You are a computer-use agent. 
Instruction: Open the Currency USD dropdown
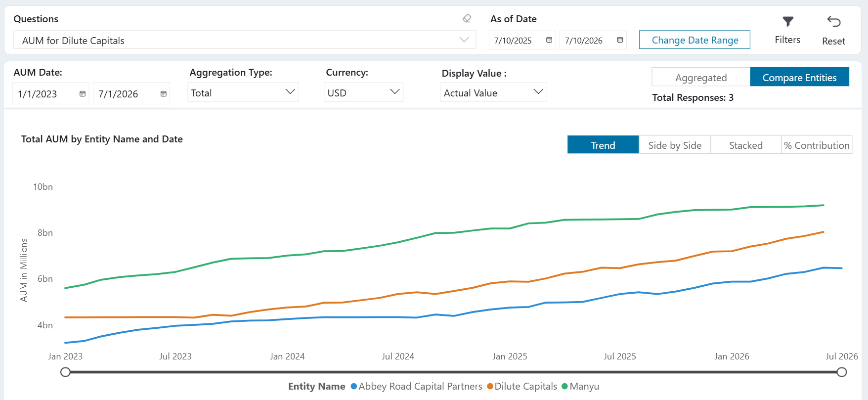(x=364, y=92)
